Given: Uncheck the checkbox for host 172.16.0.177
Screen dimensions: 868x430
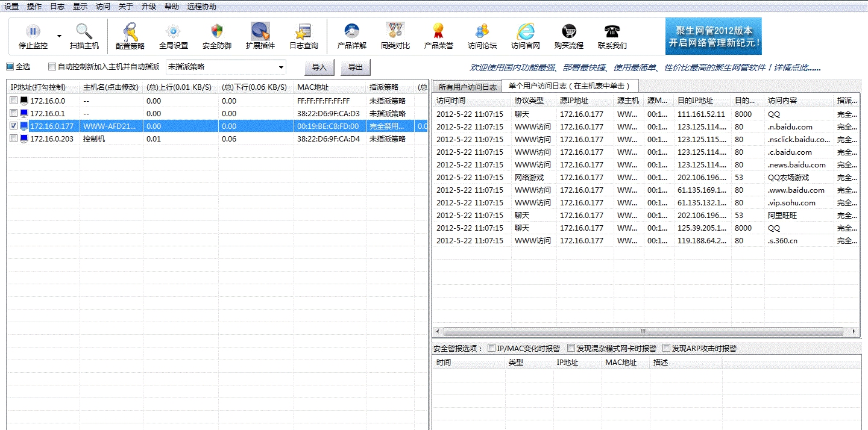Looking at the screenshot, I should coord(13,126).
